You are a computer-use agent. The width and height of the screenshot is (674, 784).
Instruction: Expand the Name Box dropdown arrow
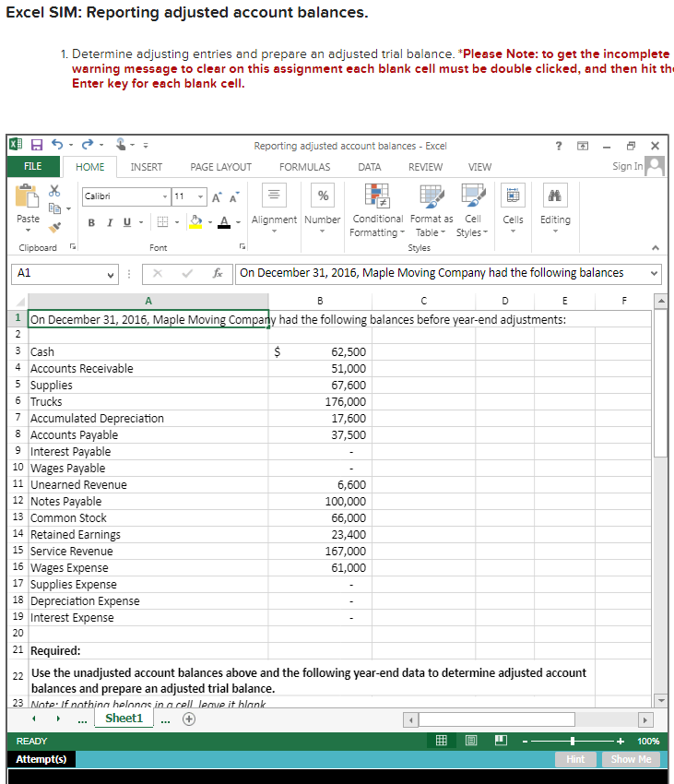(x=111, y=275)
